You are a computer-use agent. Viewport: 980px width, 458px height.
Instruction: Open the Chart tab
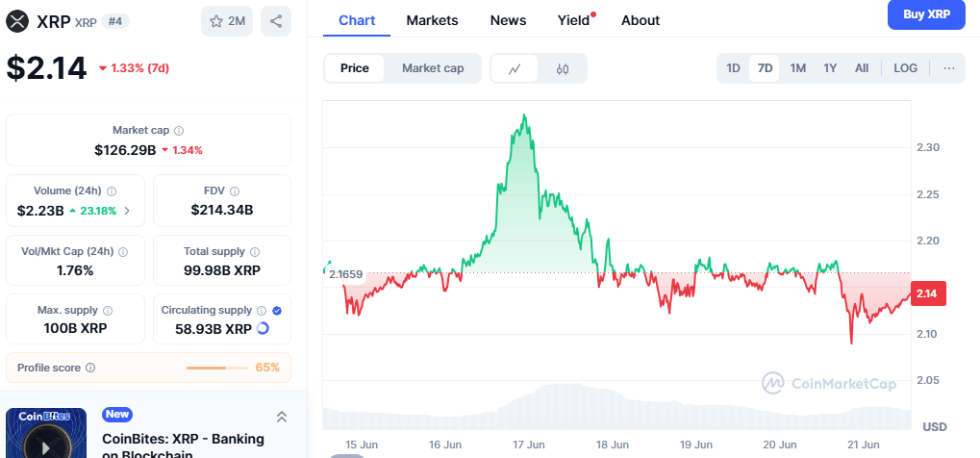pyautogui.click(x=357, y=20)
